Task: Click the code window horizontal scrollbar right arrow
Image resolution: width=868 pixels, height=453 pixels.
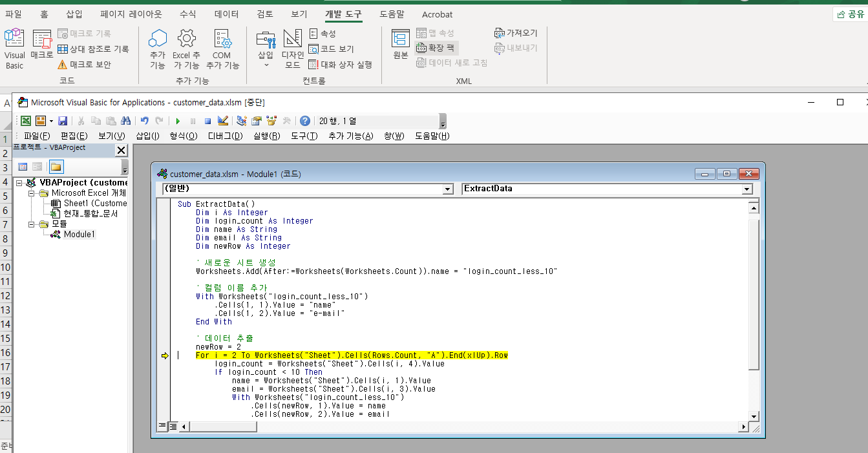Action: click(743, 427)
